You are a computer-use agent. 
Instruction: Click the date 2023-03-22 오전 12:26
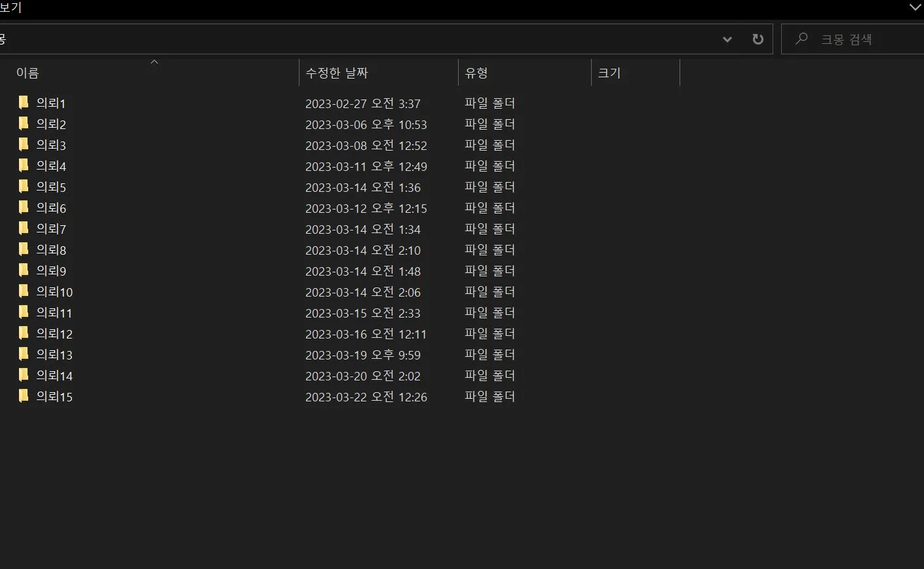point(366,397)
